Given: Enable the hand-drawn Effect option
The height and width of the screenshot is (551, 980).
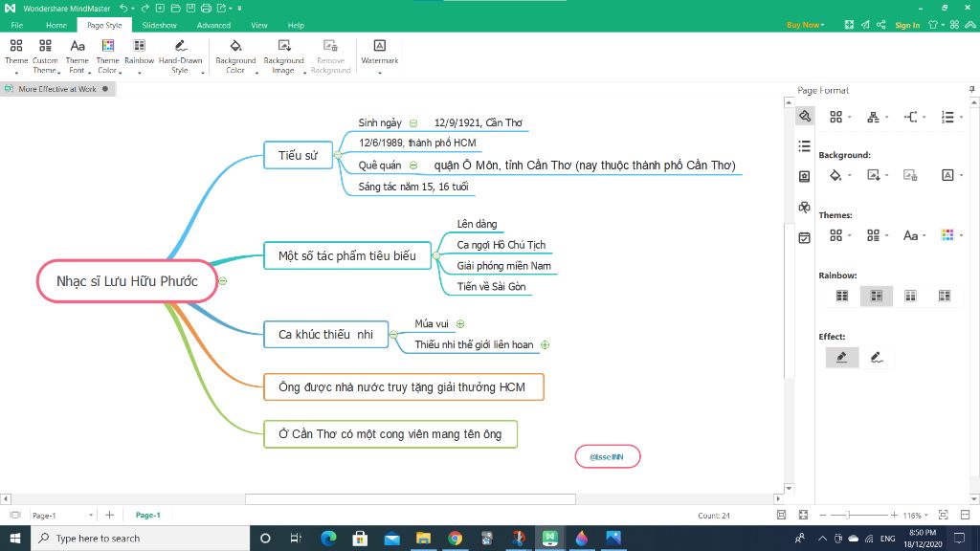Looking at the screenshot, I should [x=877, y=358].
